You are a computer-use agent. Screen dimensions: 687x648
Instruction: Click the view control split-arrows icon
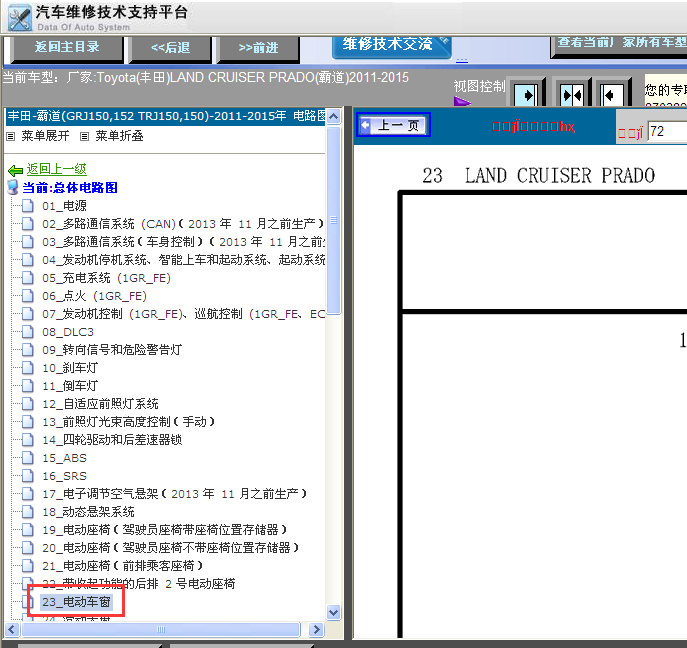tap(571, 95)
